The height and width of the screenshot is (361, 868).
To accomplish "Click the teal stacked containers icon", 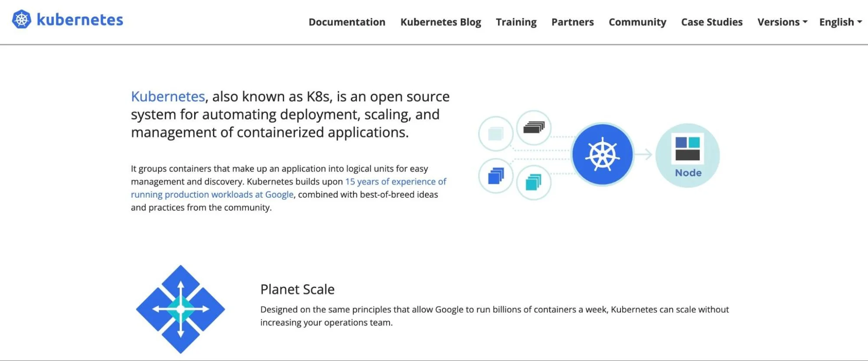I will click(x=534, y=182).
